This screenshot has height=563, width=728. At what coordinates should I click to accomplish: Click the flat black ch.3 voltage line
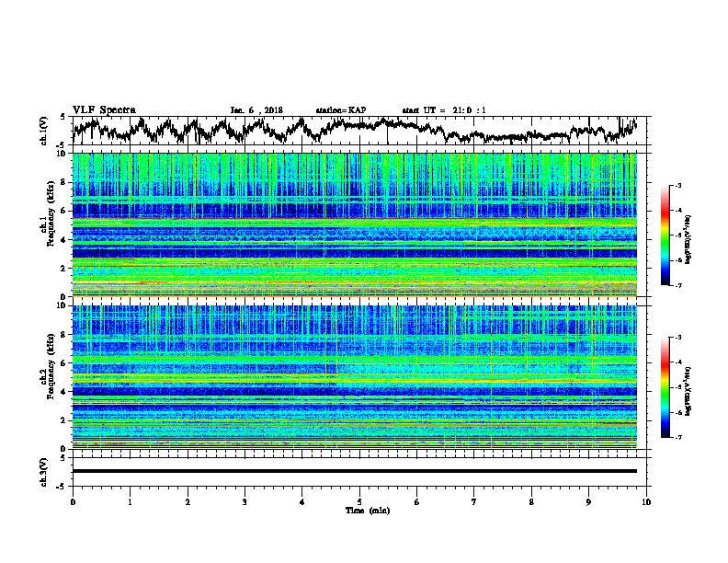354,471
